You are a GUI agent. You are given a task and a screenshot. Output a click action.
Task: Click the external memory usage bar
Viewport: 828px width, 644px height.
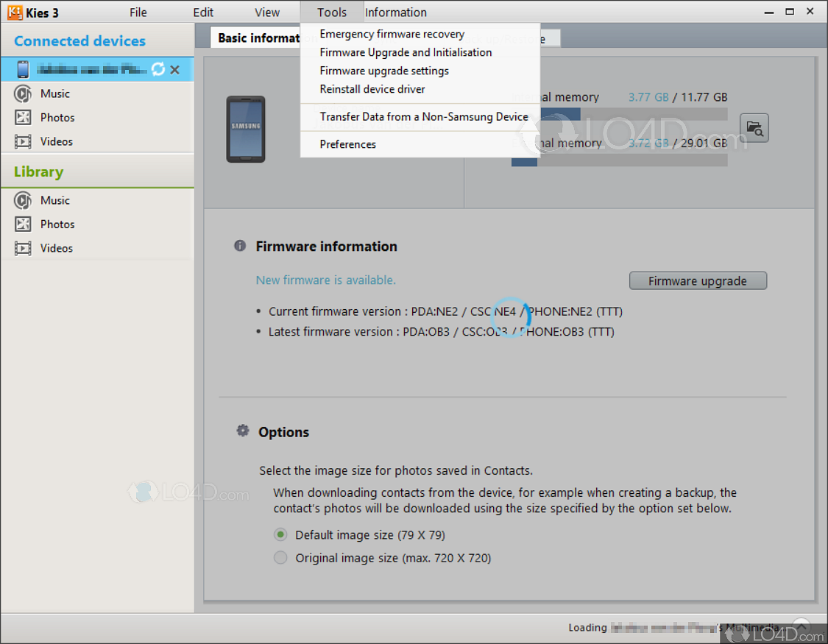619,160
